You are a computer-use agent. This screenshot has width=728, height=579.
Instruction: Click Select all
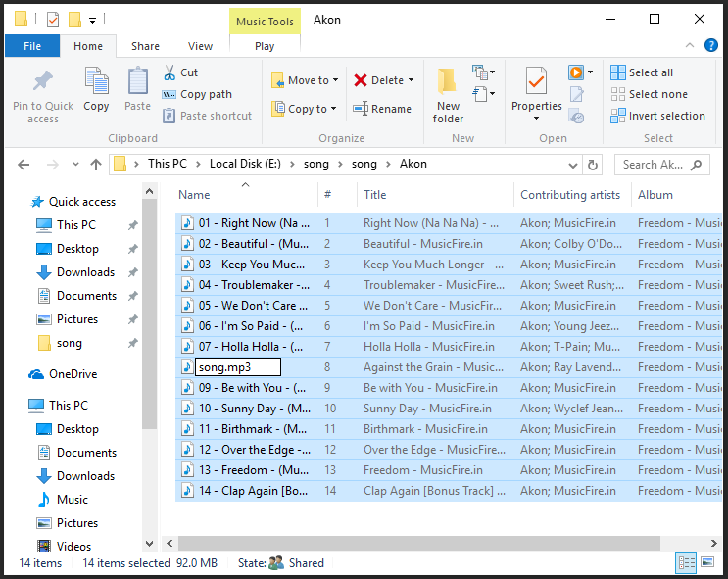coord(642,72)
